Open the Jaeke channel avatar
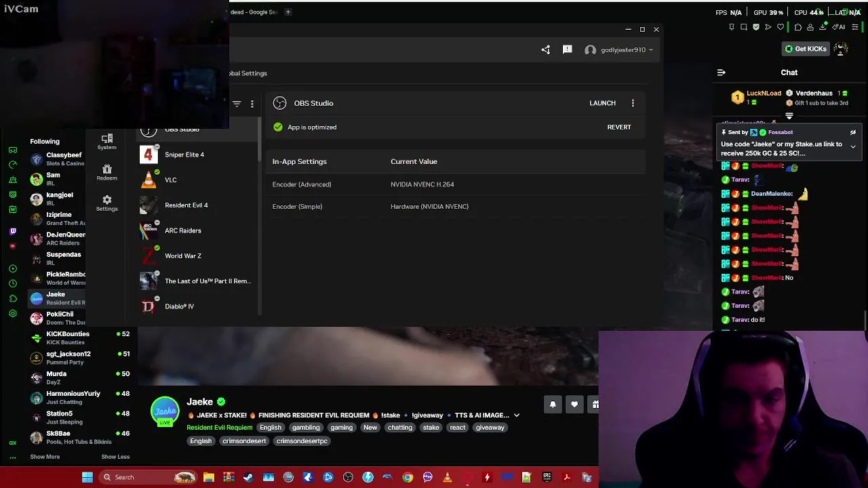The width and height of the screenshot is (868, 488). [x=165, y=411]
